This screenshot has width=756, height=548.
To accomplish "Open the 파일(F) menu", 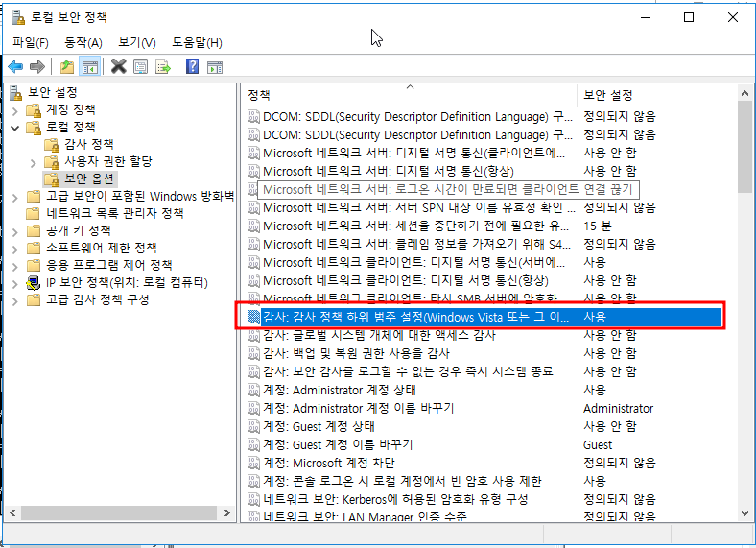I will pos(31,42).
